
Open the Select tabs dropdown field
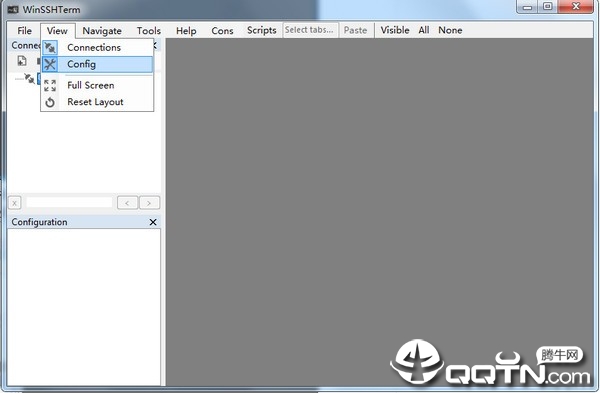pyautogui.click(x=310, y=30)
